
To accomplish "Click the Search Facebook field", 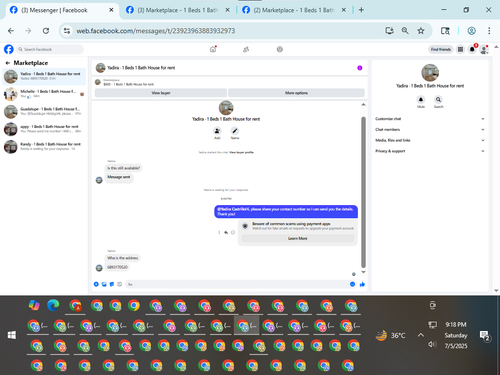I will click(50, 49).
